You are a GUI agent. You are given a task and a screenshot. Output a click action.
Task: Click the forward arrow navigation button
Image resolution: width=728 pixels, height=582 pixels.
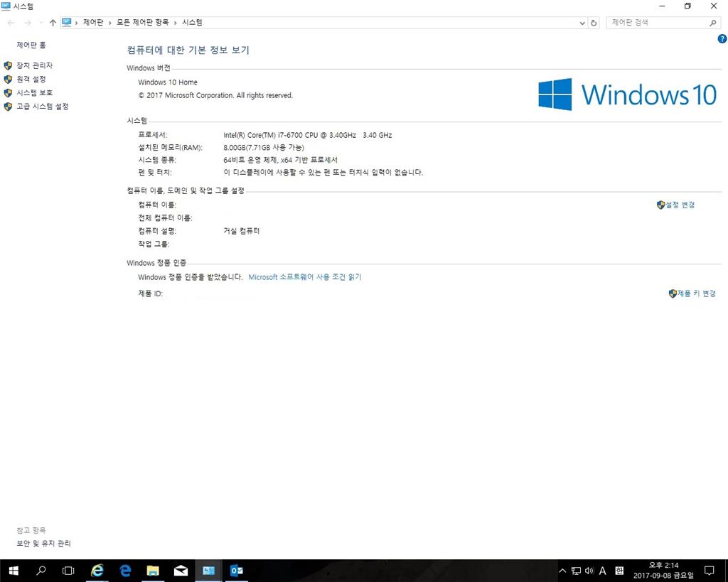pos(28,22)
